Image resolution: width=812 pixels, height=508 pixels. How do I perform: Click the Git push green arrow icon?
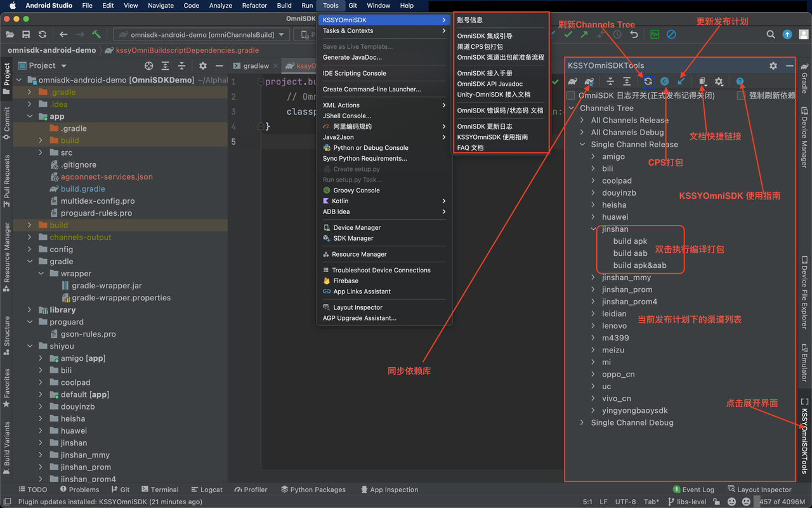pyautogui.click(x=584, y=34)
